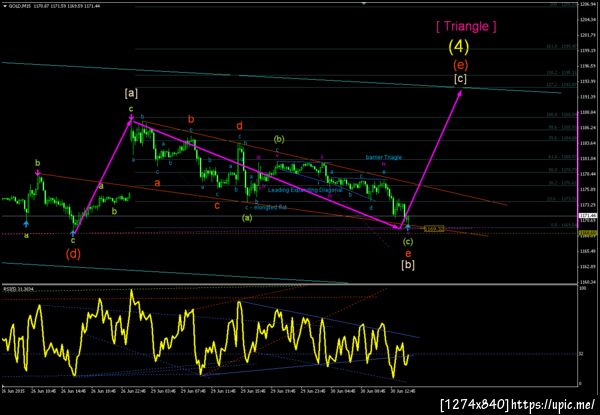Select the orange 'e' label above [b]

(408, 253)
